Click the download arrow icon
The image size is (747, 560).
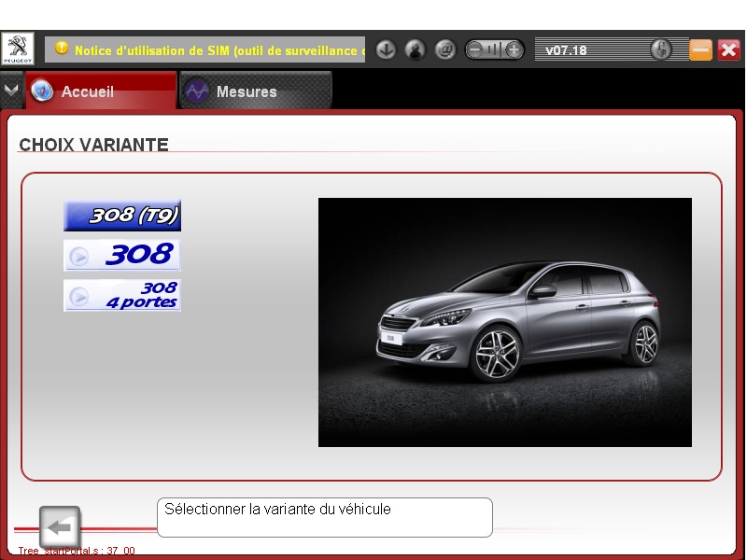pyautogui.click(x=386, y=49)
